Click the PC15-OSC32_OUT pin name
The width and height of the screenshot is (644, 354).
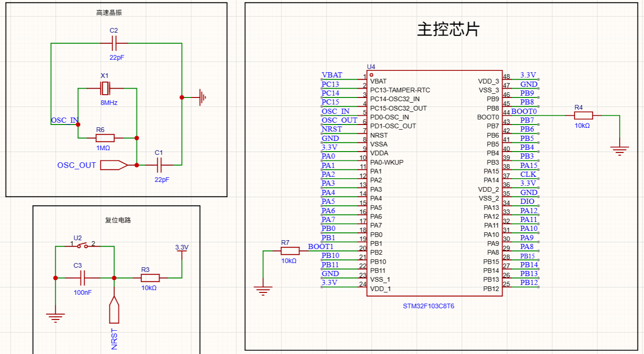coord(399,108)
